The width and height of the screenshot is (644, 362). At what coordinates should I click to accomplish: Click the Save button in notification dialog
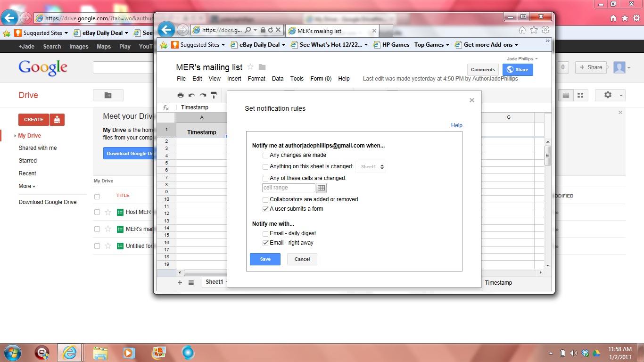point(265,259)
